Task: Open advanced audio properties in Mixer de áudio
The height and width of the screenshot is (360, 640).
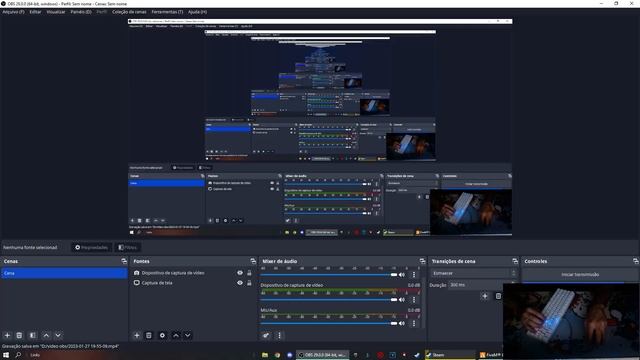Action: [266, 335]
